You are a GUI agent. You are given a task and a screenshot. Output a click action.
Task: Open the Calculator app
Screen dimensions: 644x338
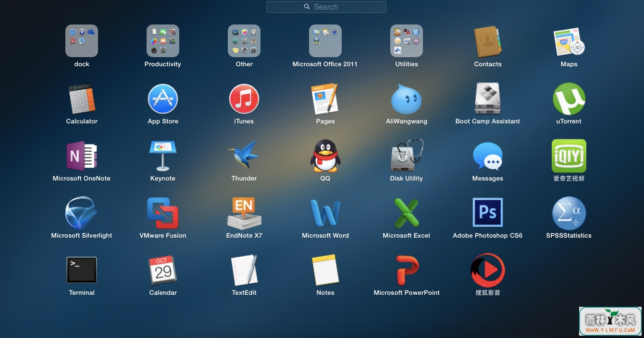(82, 98)
